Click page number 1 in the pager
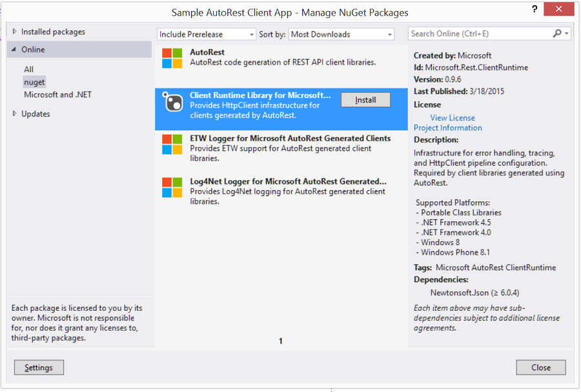The image size is (581, 392). [281, 341]
